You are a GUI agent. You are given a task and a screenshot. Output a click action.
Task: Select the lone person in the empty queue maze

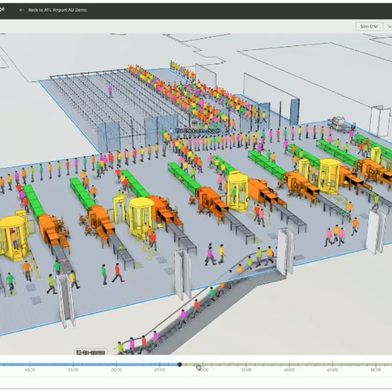tap(110, 91)
